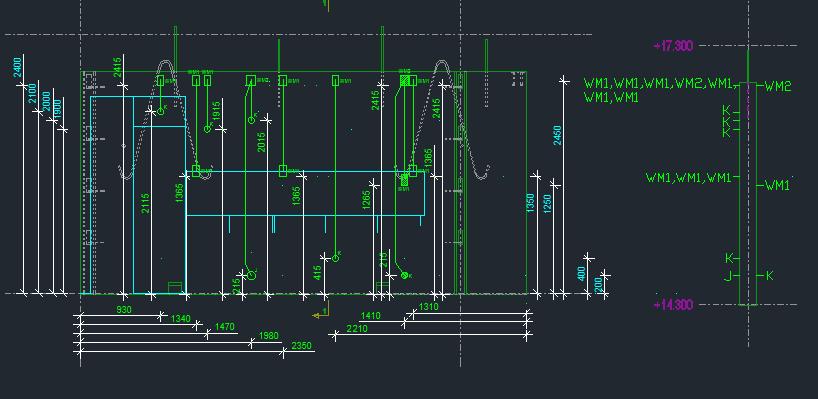Viewport: 818px width, 399px height.
Task: Pick the 2450 vertical dimension text
Action: (x=557, y=135)
